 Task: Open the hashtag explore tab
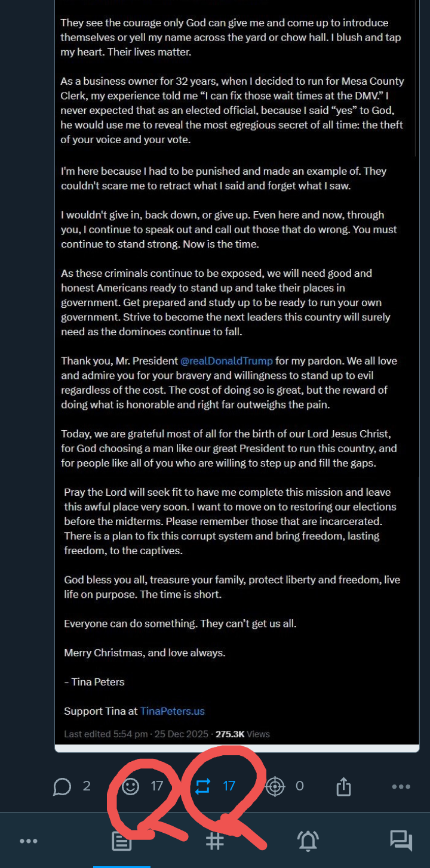coord(215,841)
